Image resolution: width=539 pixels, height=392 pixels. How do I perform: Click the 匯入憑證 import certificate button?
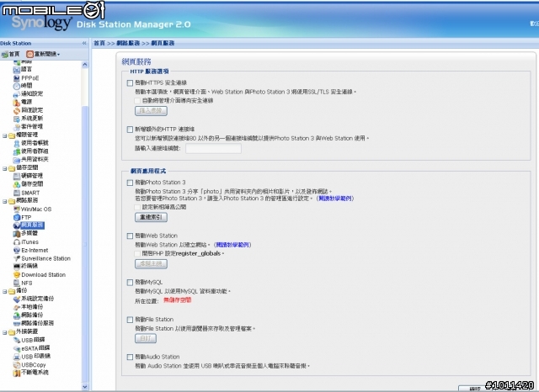point(152,111)
